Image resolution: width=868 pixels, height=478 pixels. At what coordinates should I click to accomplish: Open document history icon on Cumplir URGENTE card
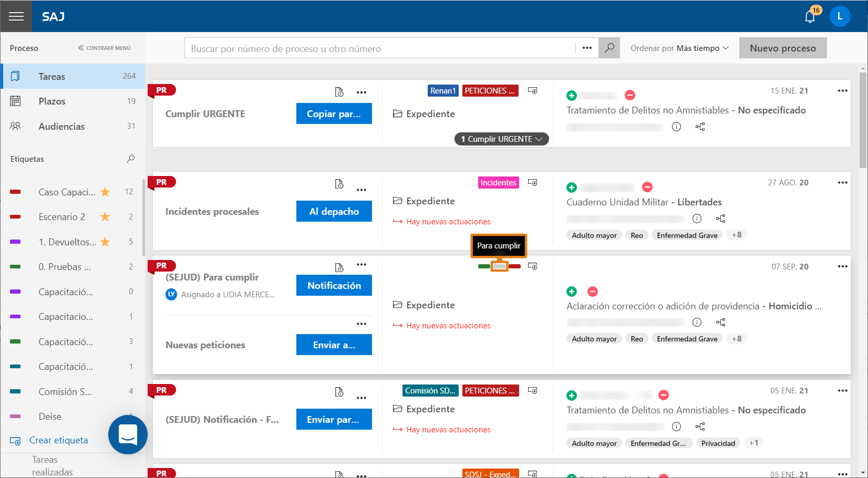coord(339,92)
